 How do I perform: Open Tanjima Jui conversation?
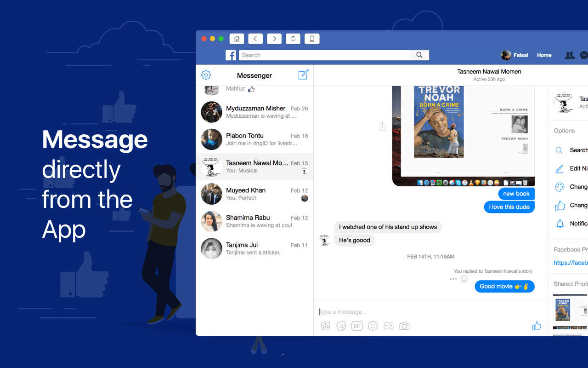254,248
